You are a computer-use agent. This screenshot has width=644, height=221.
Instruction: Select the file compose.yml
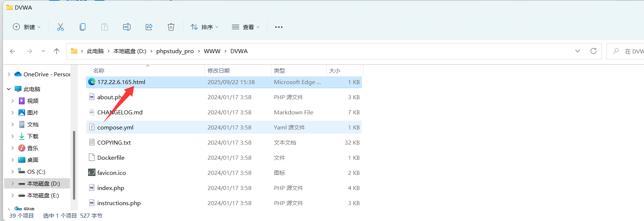[224, 127]
